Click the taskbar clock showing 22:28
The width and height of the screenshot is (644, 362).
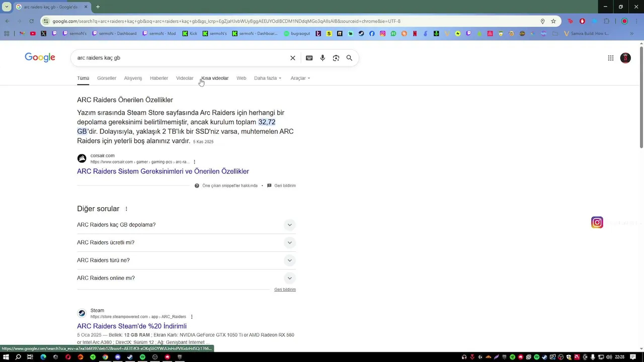[x=619, y=357]
